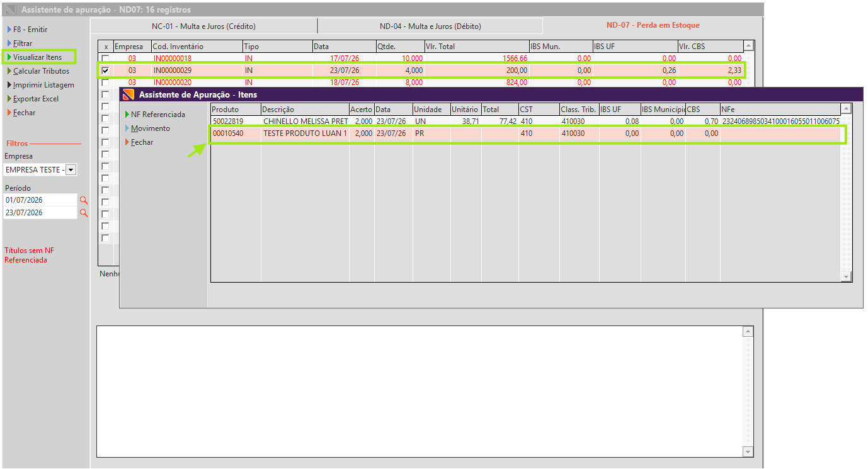
Task: Tick the checkbox for inventory IN00000020
Action: [105, 82]
